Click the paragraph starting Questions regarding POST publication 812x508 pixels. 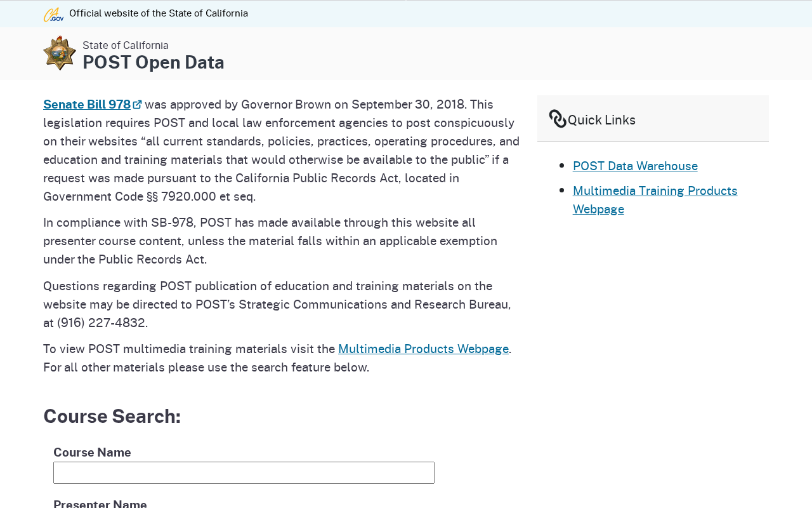tap(277, 304)
